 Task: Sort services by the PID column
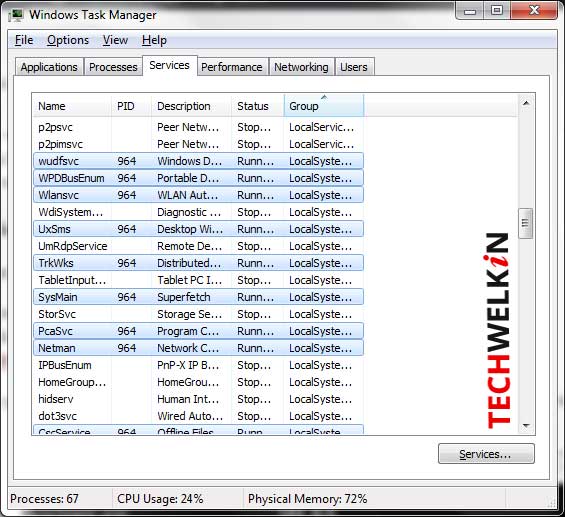(131, 106)
